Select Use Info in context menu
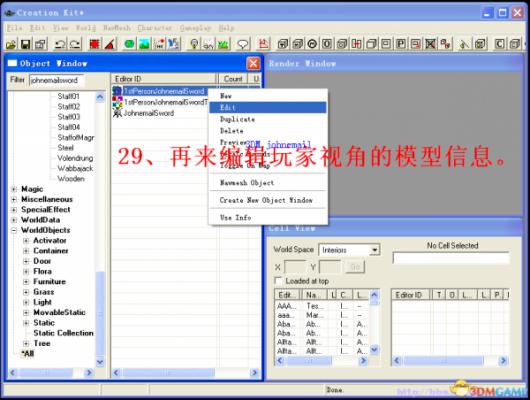 [268, 217]
